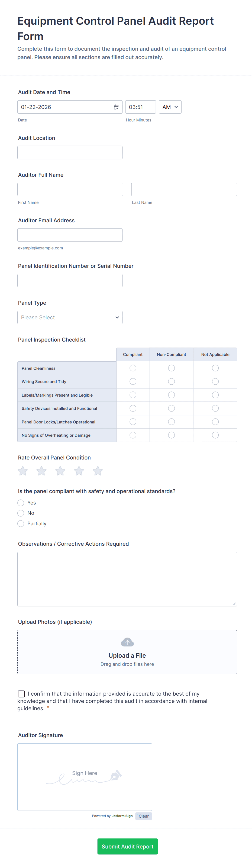This screenshot has height=868, width=252.
Task: Click the Audit Location text field
Action: coord(70,152)
